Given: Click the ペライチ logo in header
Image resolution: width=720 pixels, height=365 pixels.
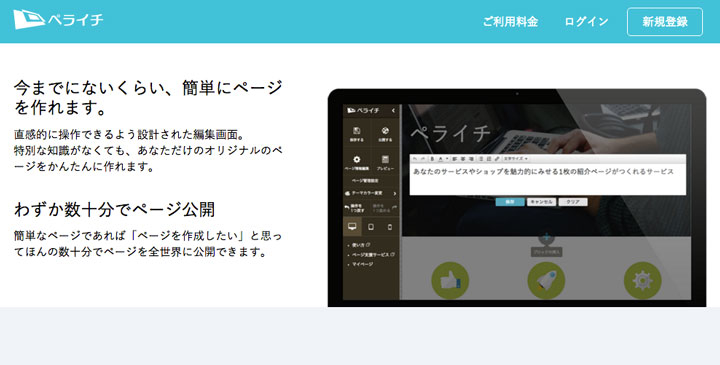Looking at the screenshot, I should tap(58, 20).
